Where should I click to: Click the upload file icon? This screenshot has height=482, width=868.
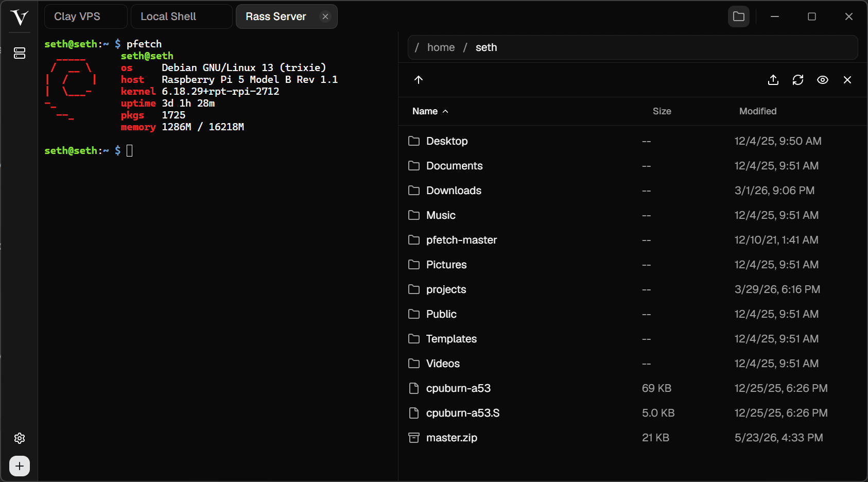[773, 80]
